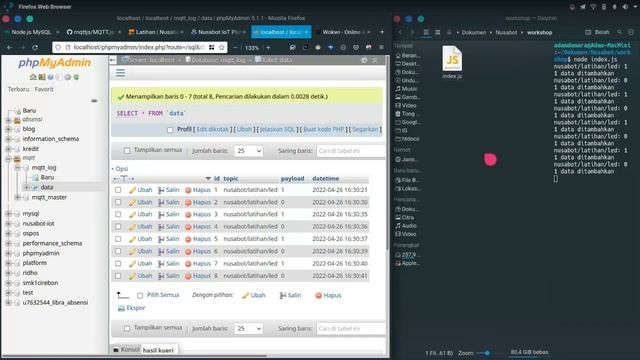
Task: Collapse the mqtt_log database node
Action: 18,168
